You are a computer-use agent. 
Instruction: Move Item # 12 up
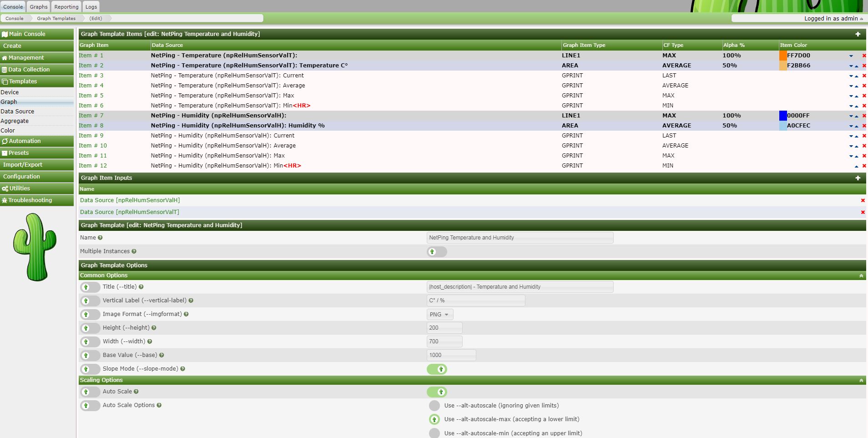[857, 166]
